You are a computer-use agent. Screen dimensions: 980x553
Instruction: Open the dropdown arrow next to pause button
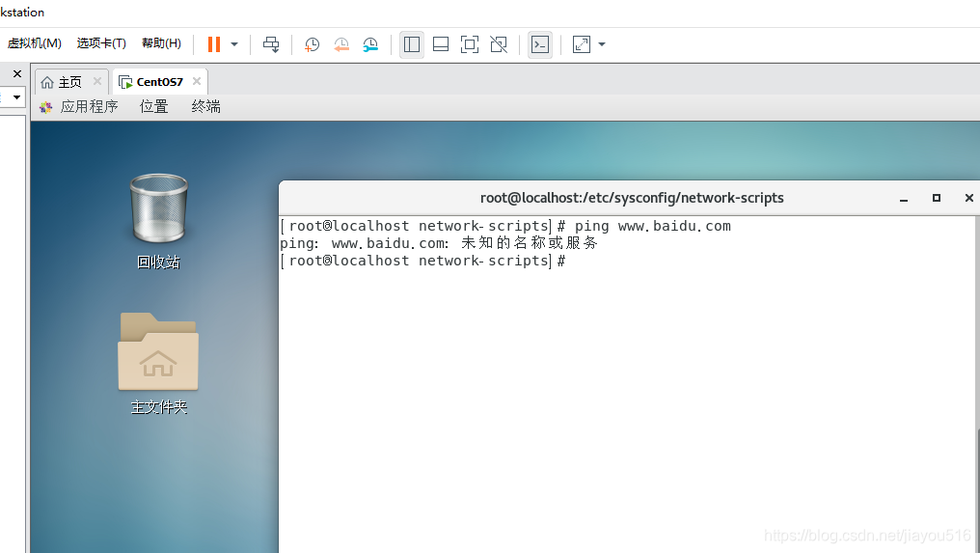coord(234,44)
